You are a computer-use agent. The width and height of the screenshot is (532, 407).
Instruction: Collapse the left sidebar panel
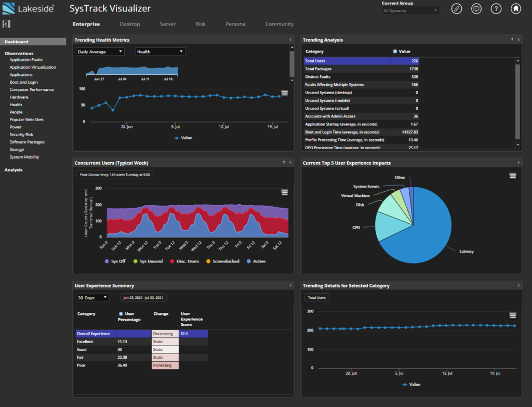pyautogui.click(x=6, y=24)
